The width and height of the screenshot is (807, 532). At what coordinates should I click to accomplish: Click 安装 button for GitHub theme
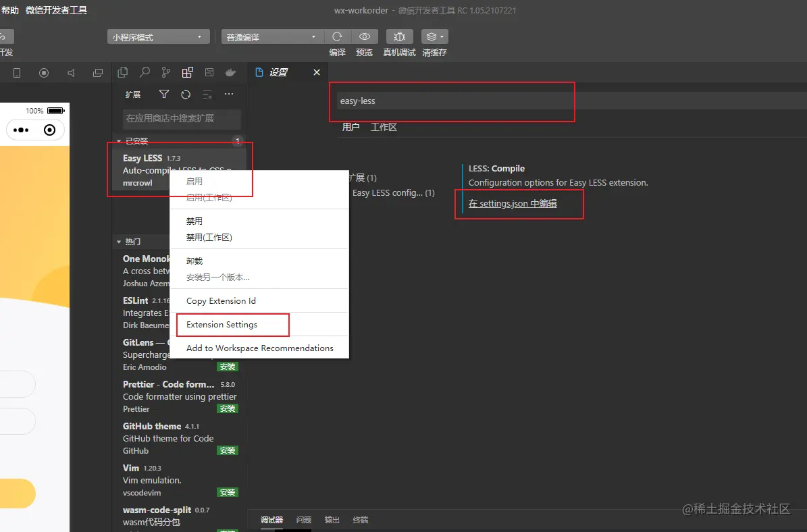click(x=228, y=451)
